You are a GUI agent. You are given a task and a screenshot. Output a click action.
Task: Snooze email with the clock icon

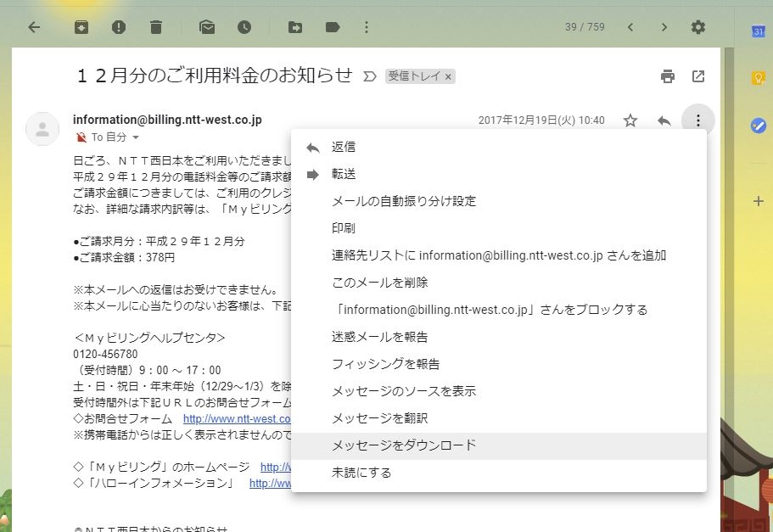tap(244, 27)
